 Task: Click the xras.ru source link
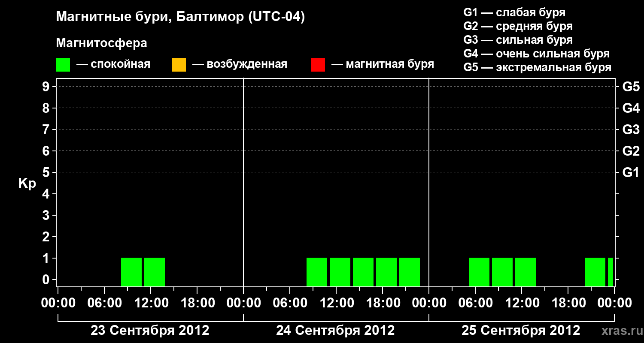pyautogui.click(x=621, y=331)
